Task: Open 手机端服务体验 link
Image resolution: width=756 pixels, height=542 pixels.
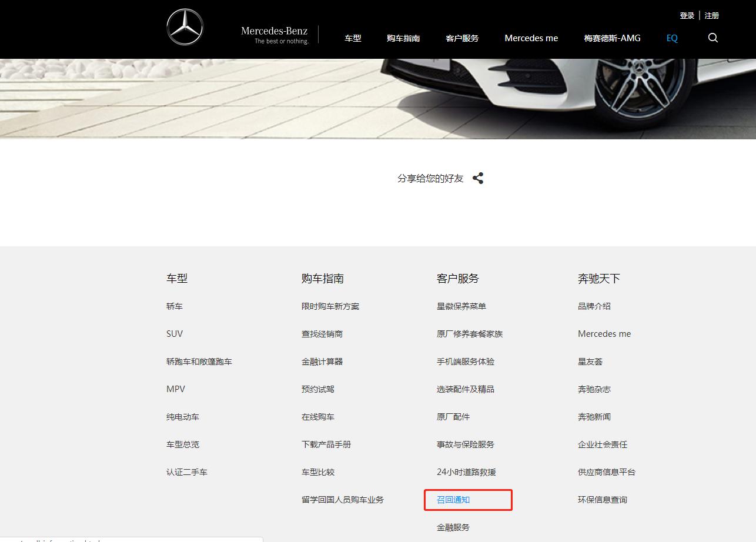Action: coord(466,362)
